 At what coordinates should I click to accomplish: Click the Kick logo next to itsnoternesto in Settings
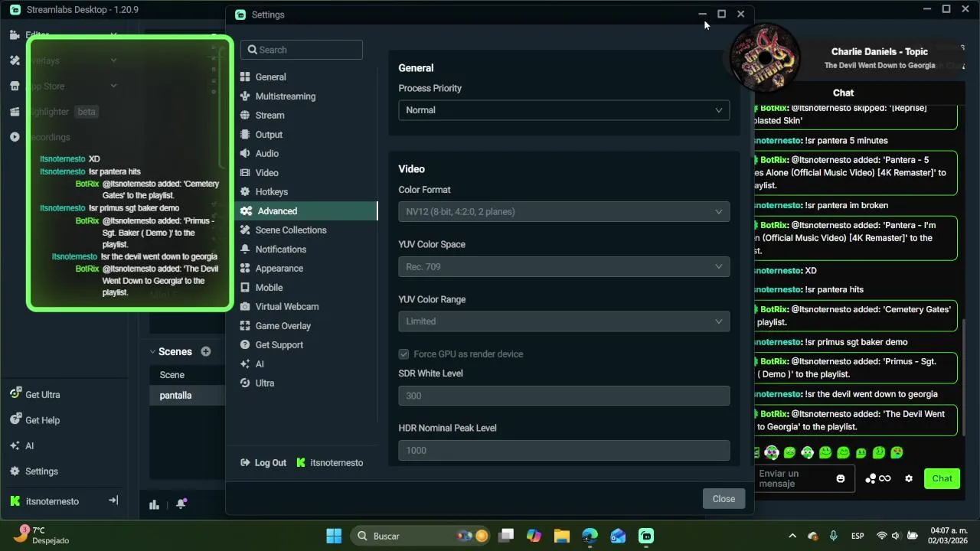(301, 463)
